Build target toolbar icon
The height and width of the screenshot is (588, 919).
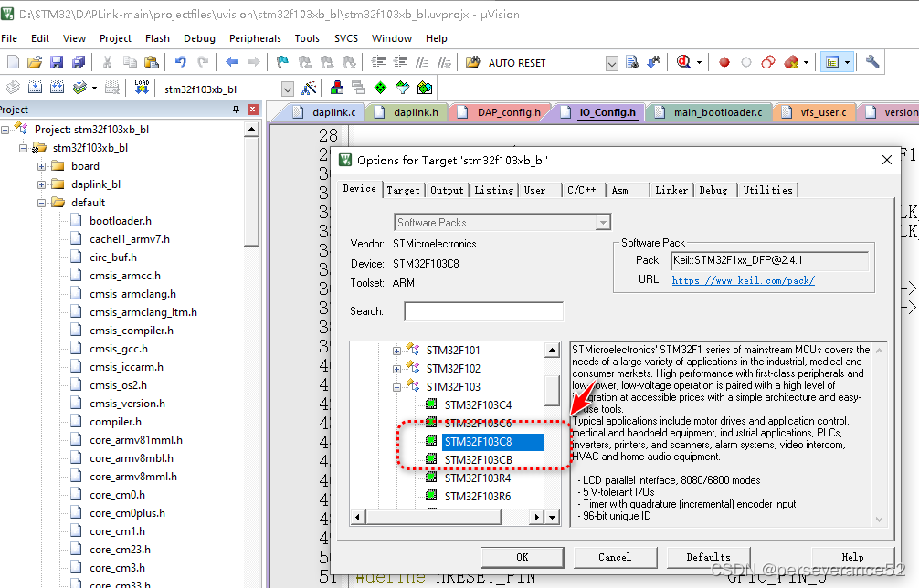pyautogui.click(x=35, y=88)
